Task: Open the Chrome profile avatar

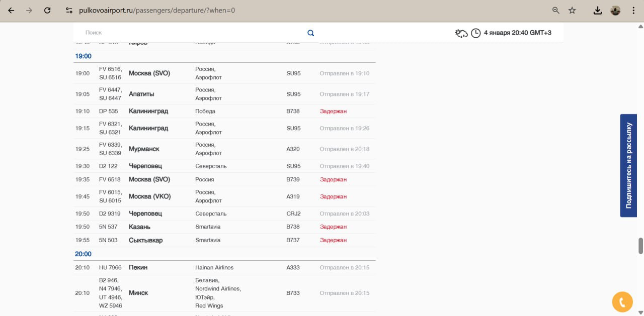Action: point(615,10)
